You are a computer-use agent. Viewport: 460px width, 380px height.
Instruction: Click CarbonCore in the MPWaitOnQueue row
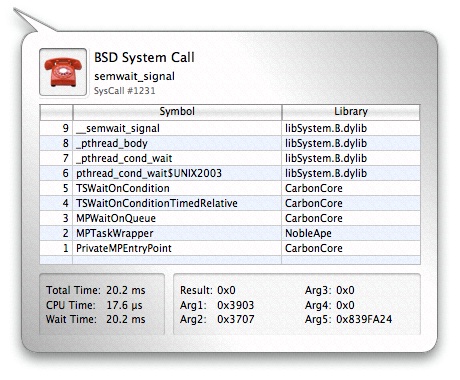[x=314, y=218]
